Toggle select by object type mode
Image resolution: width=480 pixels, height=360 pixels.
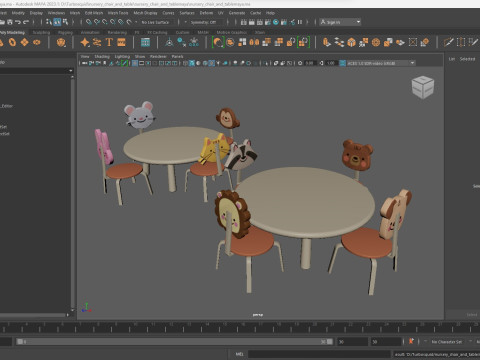[x=57, y=22]
